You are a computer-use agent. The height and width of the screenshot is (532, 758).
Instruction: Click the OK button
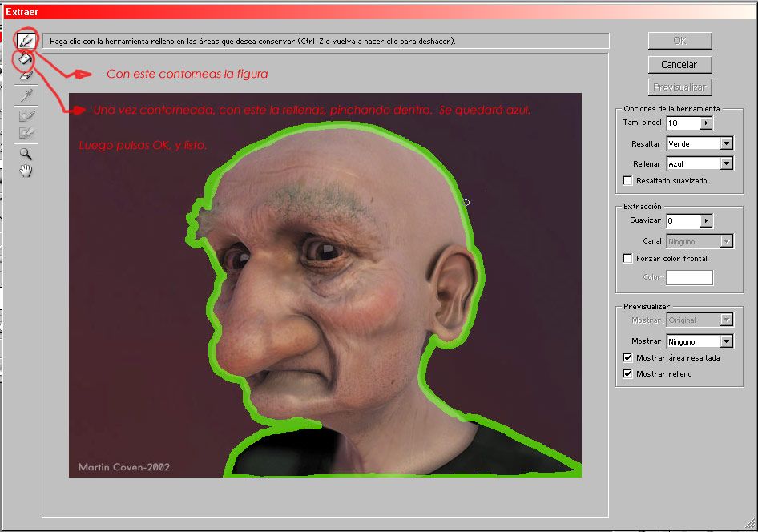click(x=679, y=41)
